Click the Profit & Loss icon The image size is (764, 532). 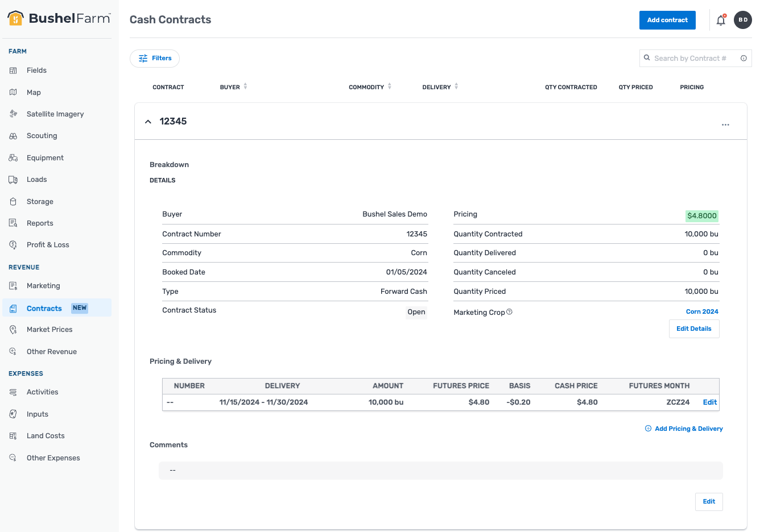click(x=13, y=245)
